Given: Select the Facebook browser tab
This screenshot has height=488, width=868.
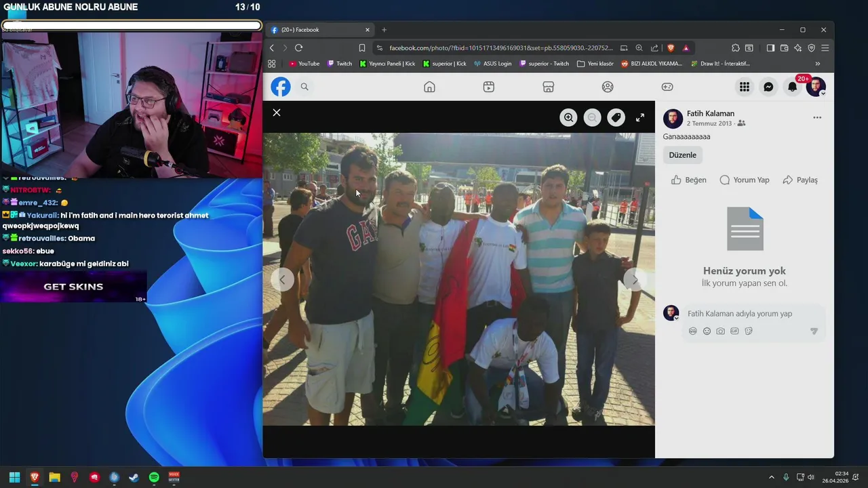Looking at the screenshot, I should tap(319, 30).
